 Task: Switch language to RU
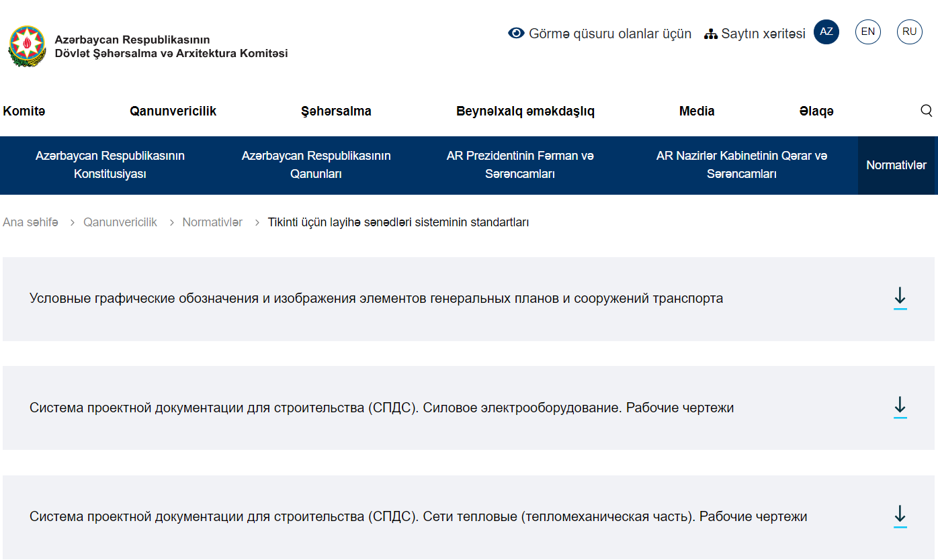(910, 32)
